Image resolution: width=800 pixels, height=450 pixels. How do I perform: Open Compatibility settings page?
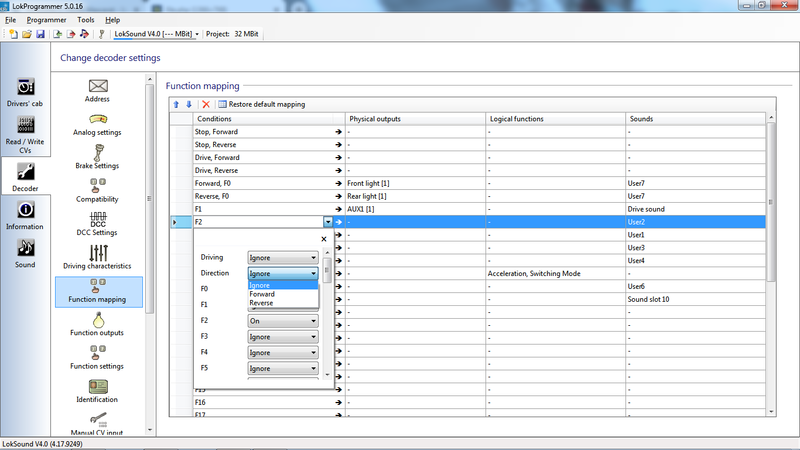pos(97,191)
